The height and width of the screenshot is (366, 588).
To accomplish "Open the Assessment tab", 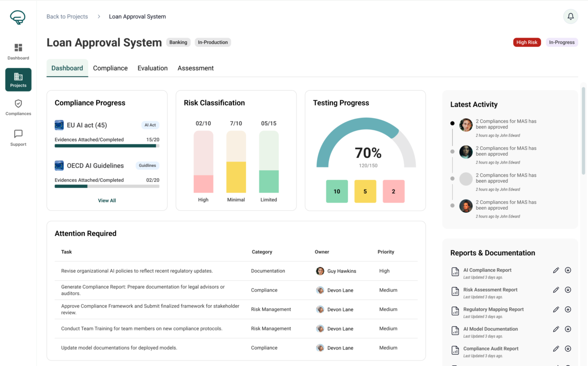I will click(196, 68).
